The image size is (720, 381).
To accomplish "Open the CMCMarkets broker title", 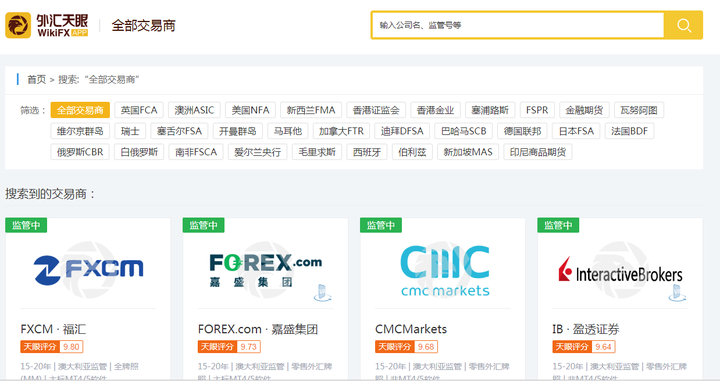I will tap(411, 329).
